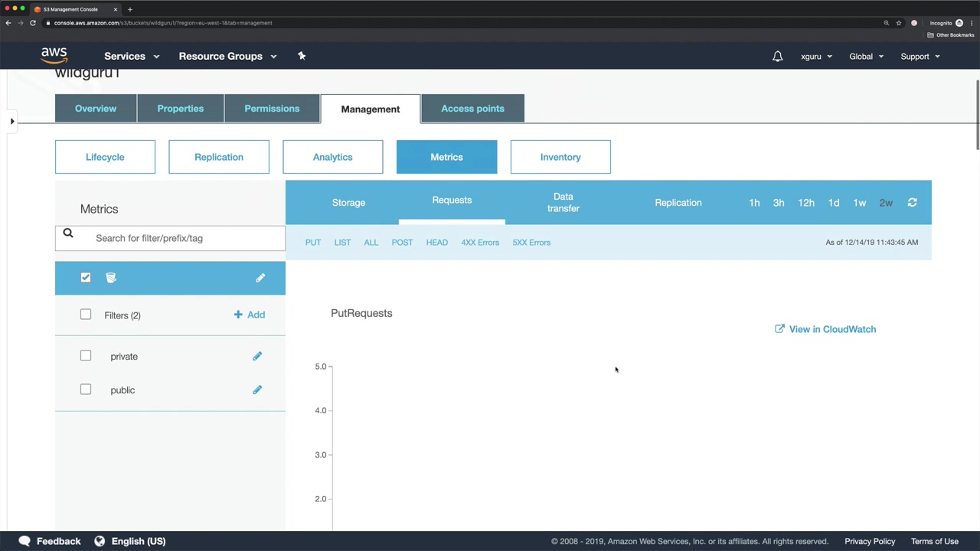The width and height of the screenshot is (980, 551).
Task: Switch to the Access points tab
Action: point(472,109)
